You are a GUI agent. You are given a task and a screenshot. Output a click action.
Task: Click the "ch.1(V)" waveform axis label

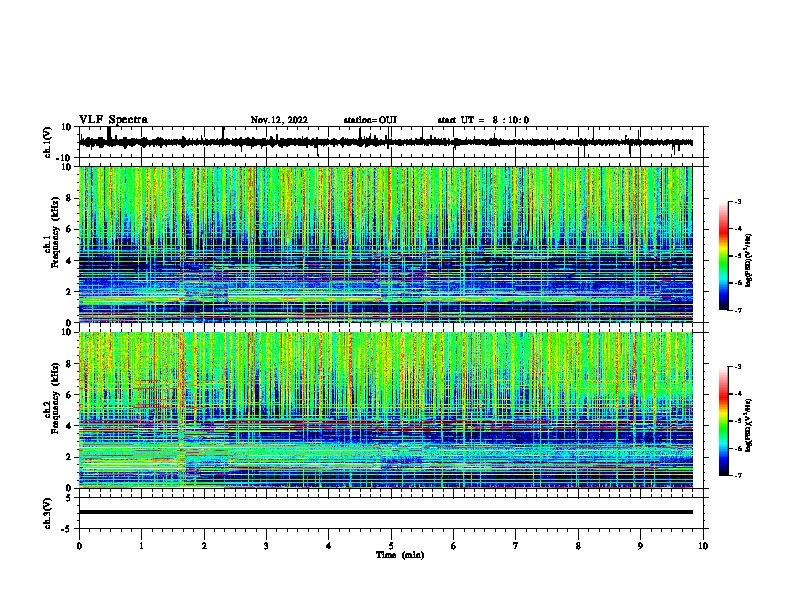click(x=48, y=142)
